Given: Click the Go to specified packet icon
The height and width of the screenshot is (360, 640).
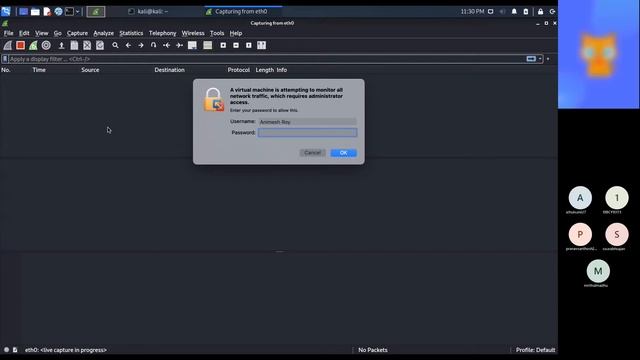Looking at the screenshot, I should tap(153, 45).
